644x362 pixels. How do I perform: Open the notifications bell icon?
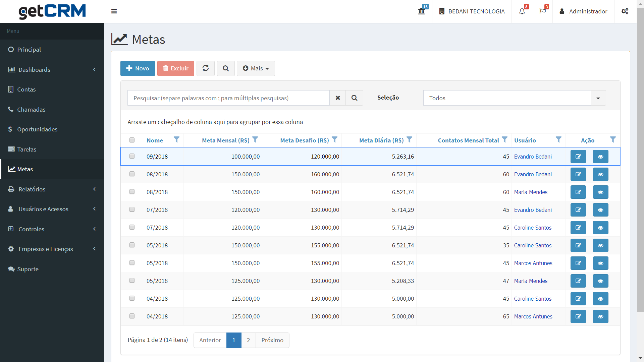click(x=522, y=11)
